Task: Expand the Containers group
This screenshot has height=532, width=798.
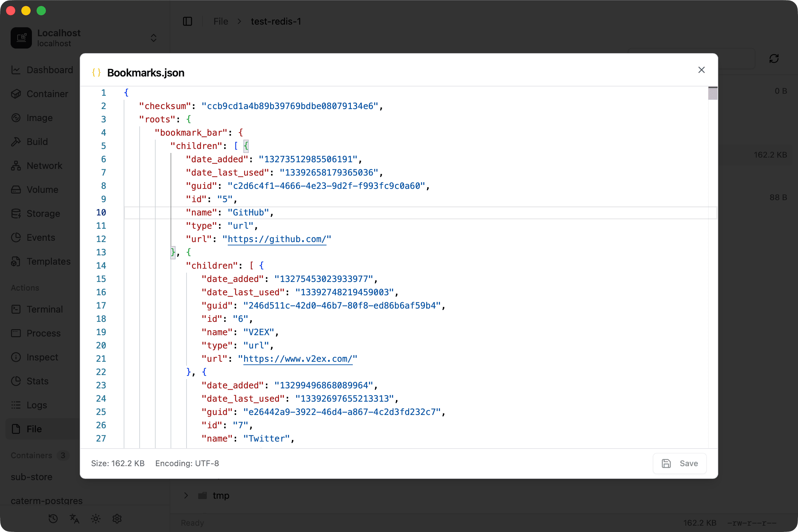Action: click(31, 455)
